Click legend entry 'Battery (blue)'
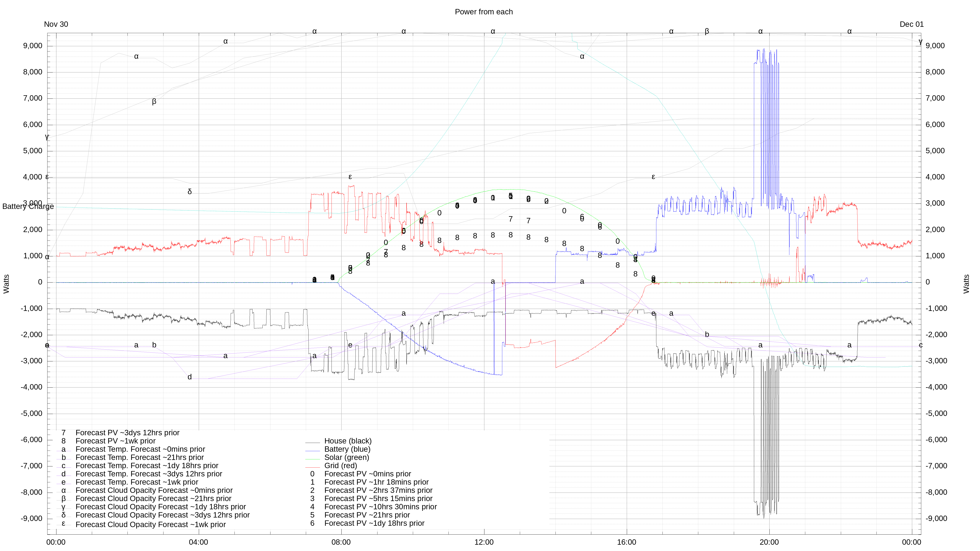The width and height of the screenshot is (980, 551). [347, 449]
